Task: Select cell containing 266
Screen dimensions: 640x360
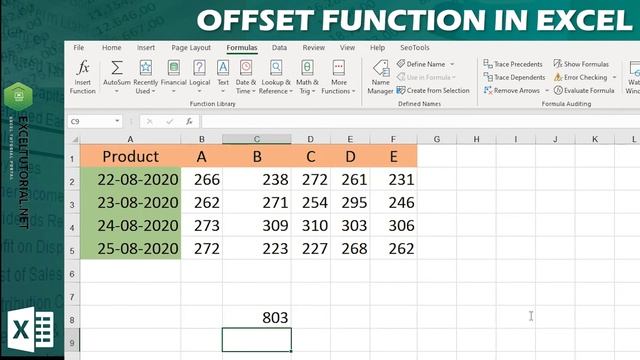Action: pos(202,179)
